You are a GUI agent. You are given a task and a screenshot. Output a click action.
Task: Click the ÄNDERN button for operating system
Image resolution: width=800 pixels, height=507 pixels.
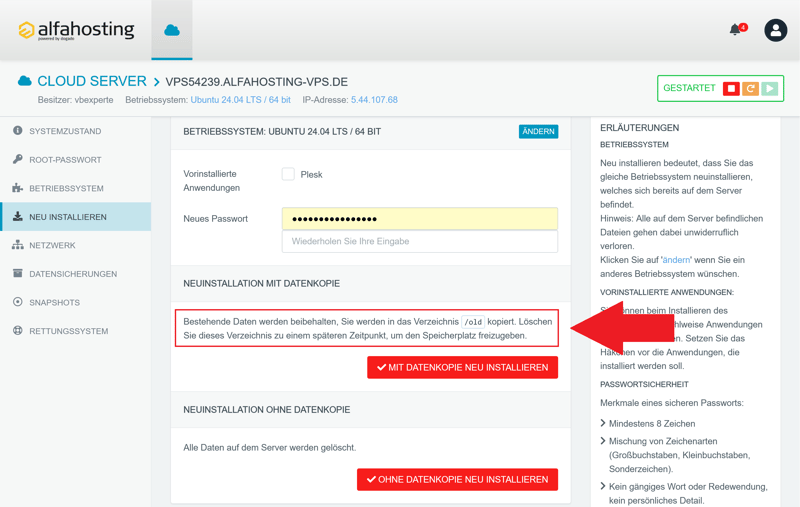tap(538, 132)
